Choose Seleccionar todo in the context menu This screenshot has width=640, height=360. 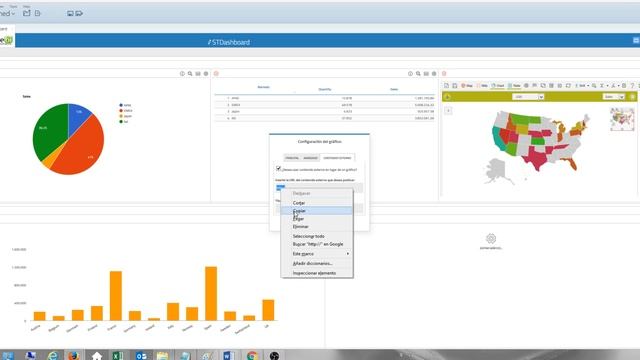(x=317, y=236)
